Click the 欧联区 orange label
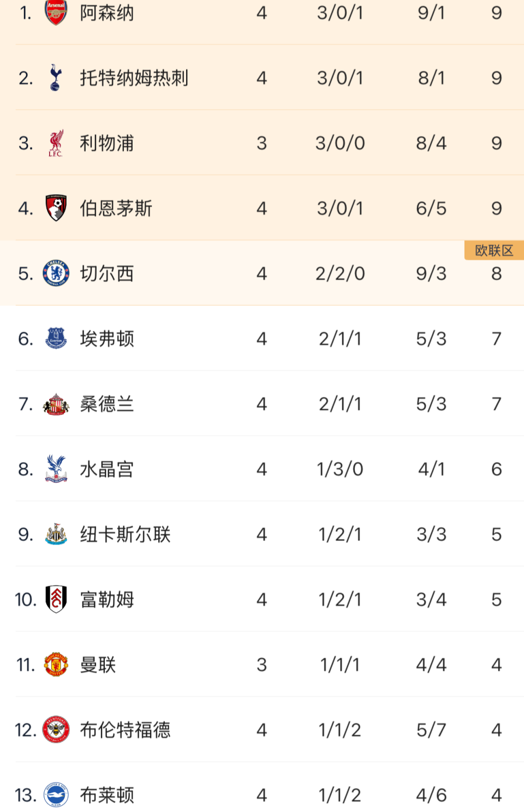Viewport: 524px width, 812px height. (x=494, y=250)
